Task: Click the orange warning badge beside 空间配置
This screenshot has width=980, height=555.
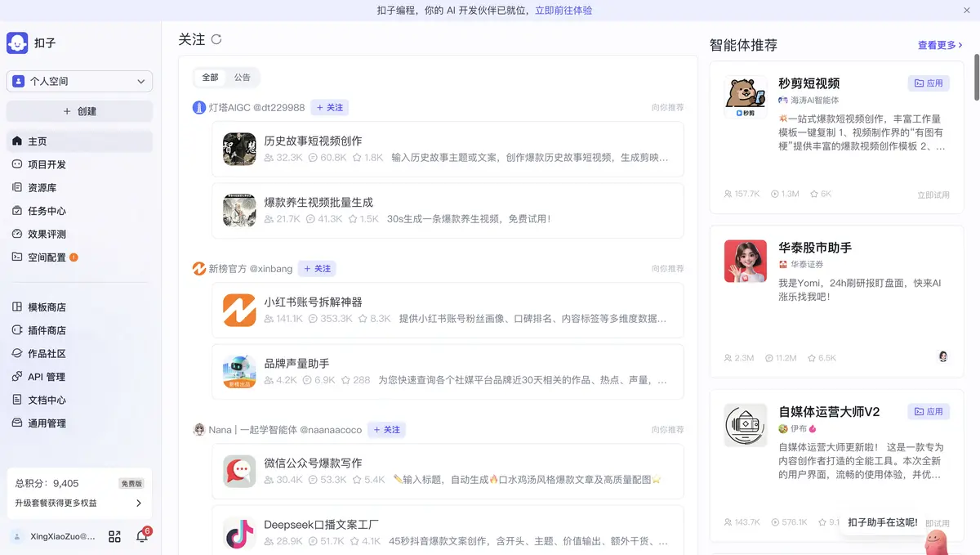Action: [x=73, y=257]
